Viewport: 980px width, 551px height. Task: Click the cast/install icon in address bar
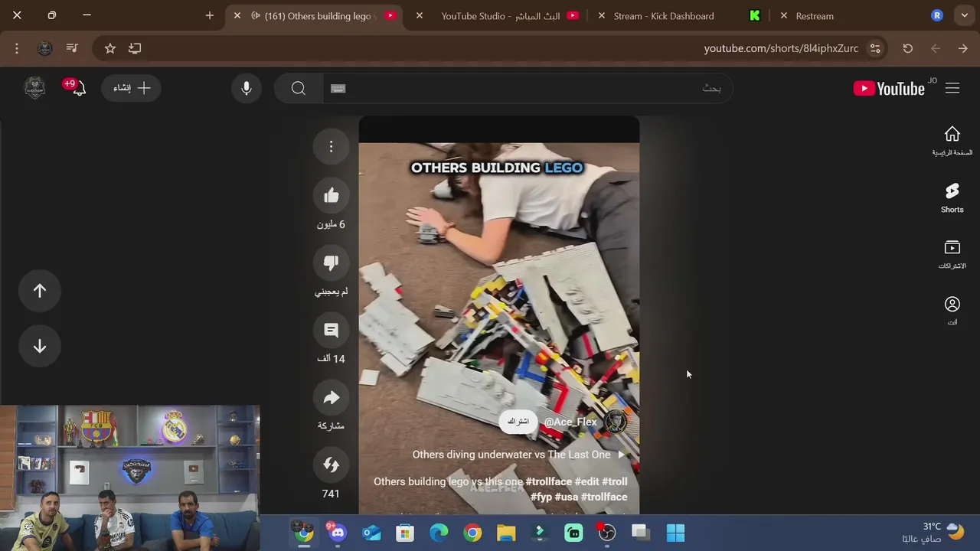[135, 48]
